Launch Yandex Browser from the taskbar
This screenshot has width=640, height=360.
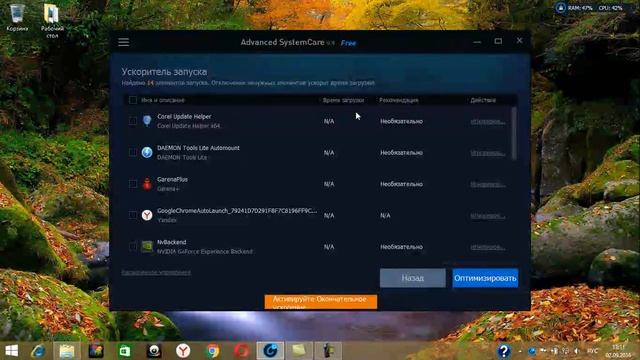183,351
